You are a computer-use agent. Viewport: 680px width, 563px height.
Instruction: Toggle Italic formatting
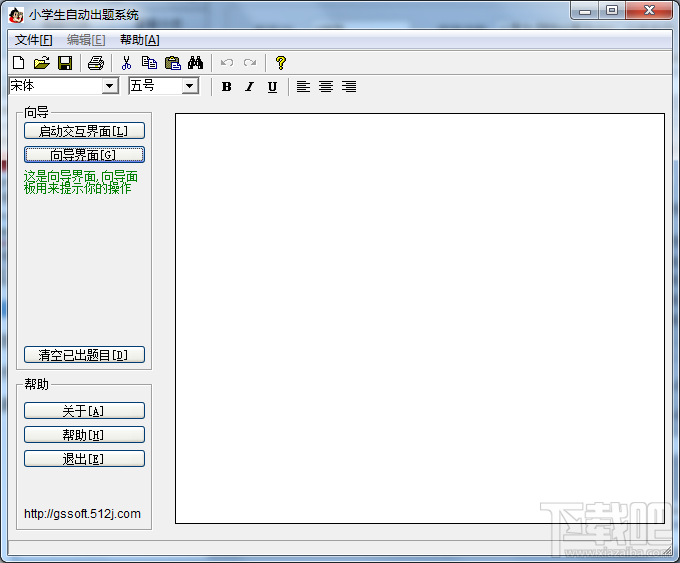point(249,87)
